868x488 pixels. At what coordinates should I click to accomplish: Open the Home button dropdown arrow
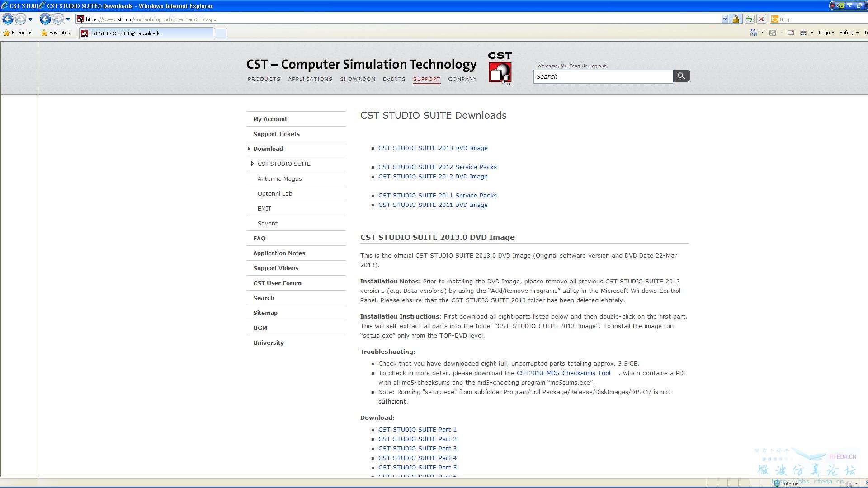pyautogui.click(x=762, y=33)
